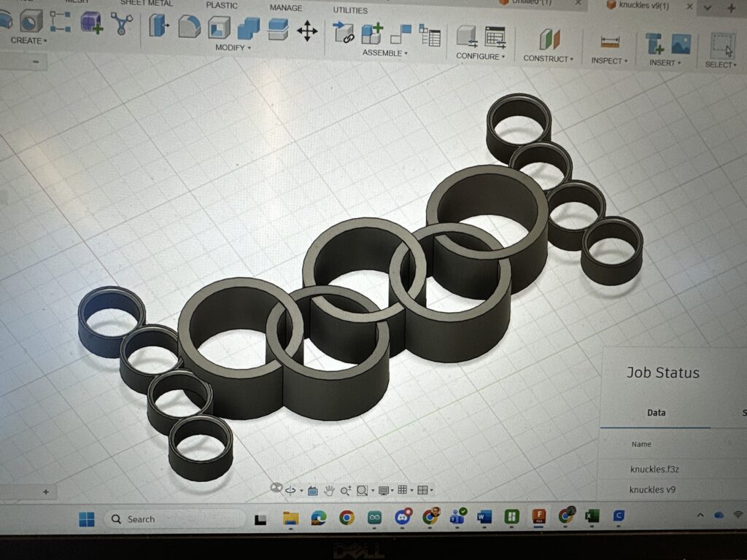The width and height of the screenshot is (747, 560).
Task: Click the Insert image icon
Action: click(x=681, y=44)
